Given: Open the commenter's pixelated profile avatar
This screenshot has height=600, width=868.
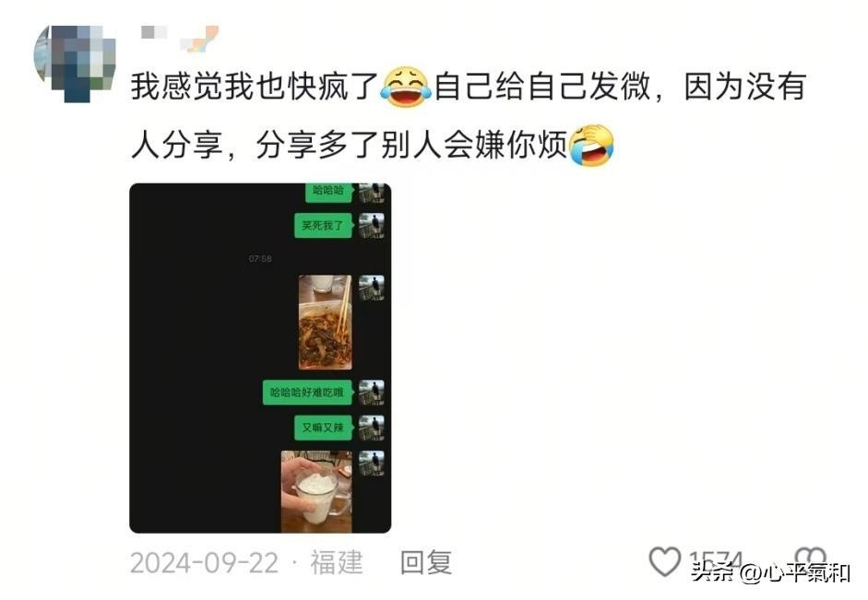Looking at the screenshot, I should [75, 63].
